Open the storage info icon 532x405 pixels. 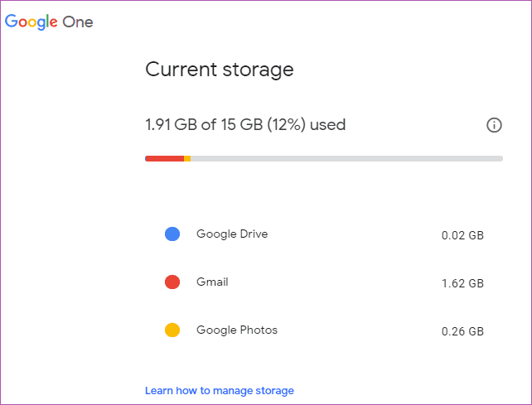pyautogui.click(x=494, y=125)
